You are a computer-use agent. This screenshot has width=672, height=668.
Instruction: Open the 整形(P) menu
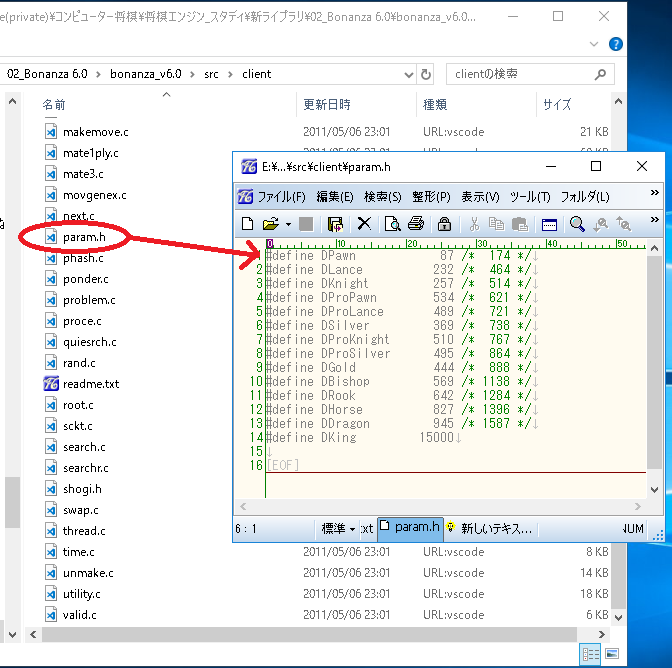(431, 197)
